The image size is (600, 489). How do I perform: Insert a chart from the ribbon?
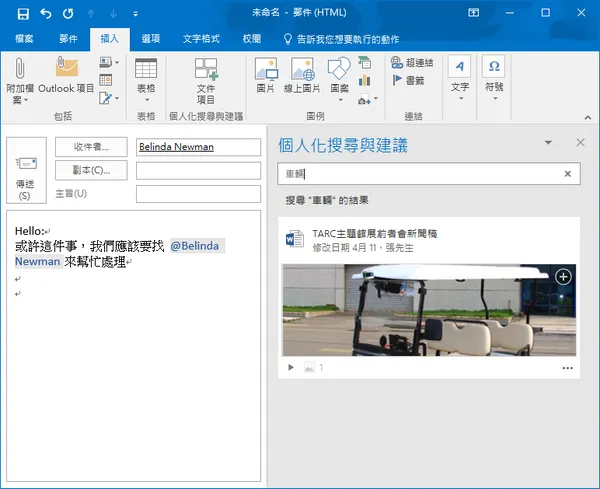365,80
